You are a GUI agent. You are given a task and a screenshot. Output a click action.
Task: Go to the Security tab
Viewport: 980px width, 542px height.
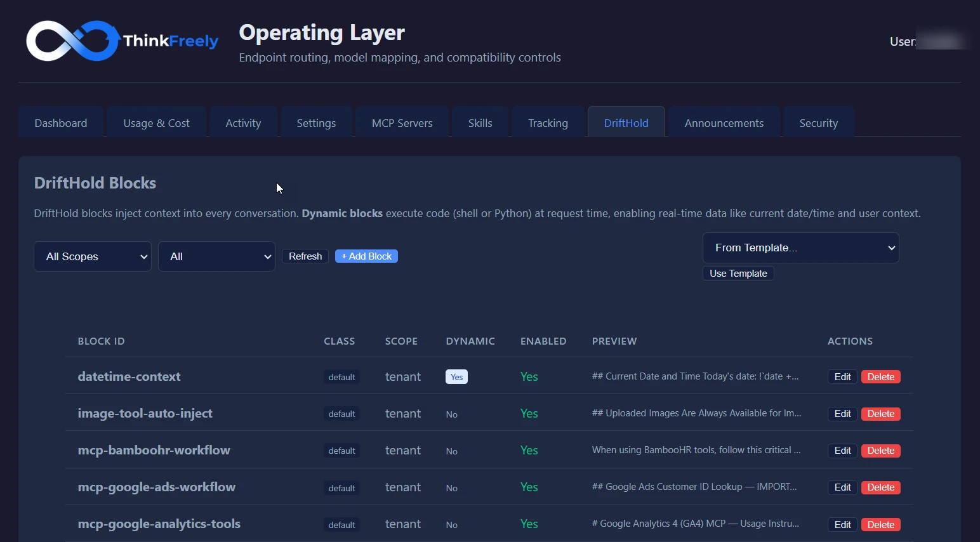tap(819, 122)
